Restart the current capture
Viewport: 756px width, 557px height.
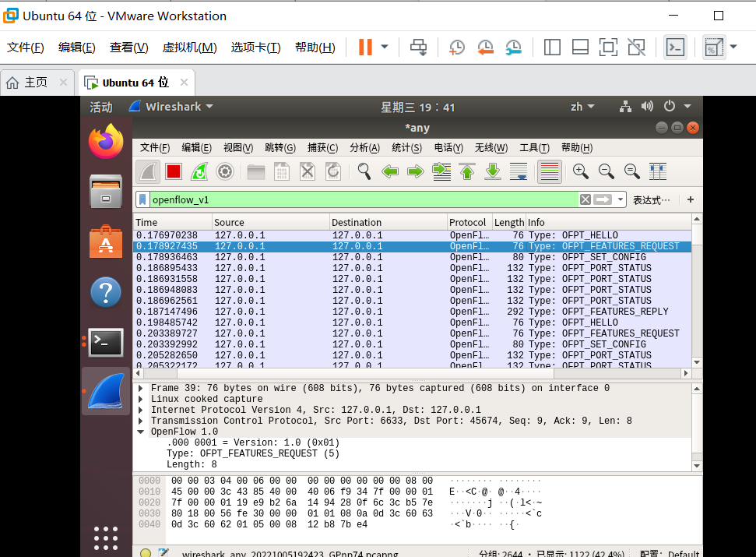(x=199, y=171)
